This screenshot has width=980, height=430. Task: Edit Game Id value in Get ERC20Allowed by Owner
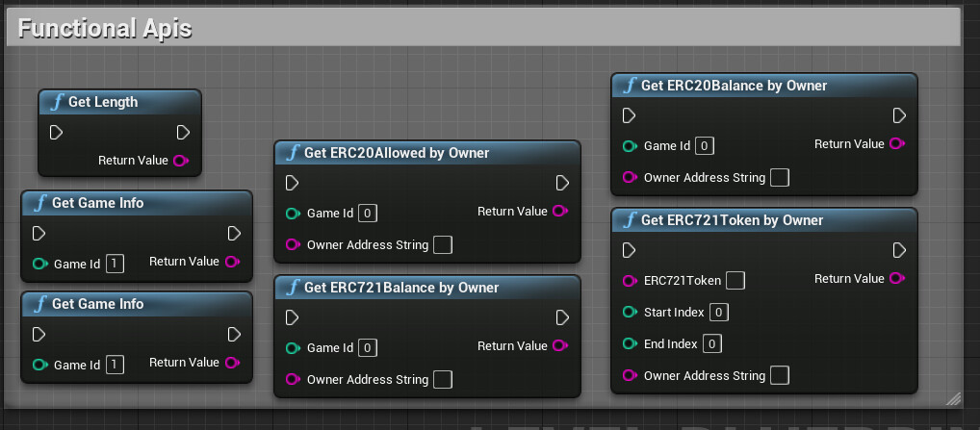click(x=368, y=214)
